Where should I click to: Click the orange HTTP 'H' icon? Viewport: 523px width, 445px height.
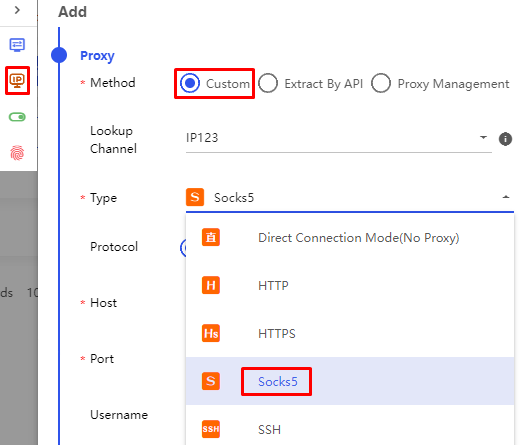click(x=211, y=285)
